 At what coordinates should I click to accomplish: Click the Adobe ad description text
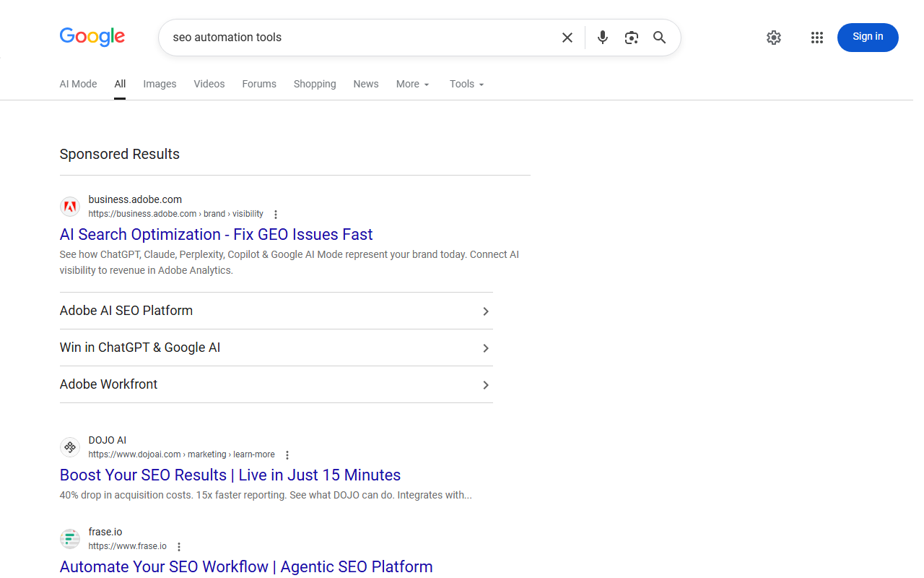click(289, 262)
